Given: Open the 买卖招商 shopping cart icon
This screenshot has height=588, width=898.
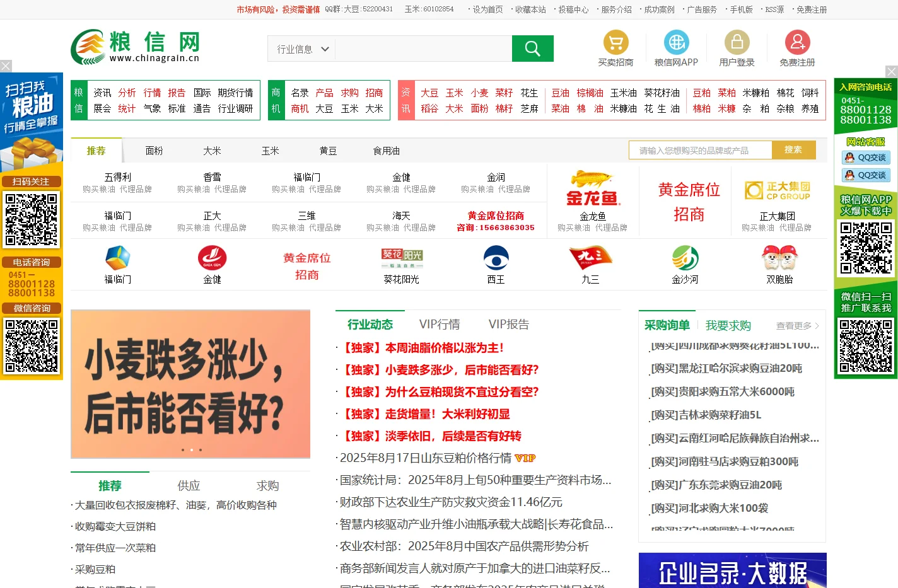Looking at the screenshot, I should [x=615, y=42].
